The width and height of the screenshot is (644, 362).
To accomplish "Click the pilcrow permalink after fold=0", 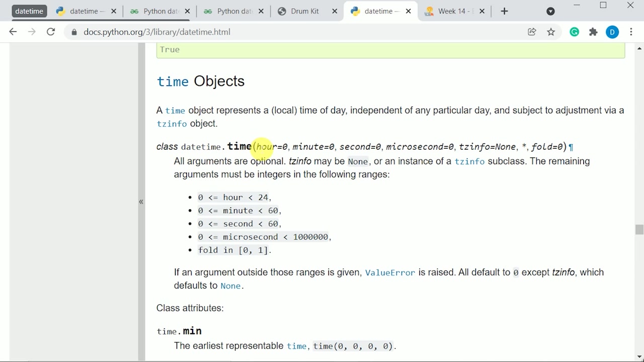I will [x=571, y=147].
